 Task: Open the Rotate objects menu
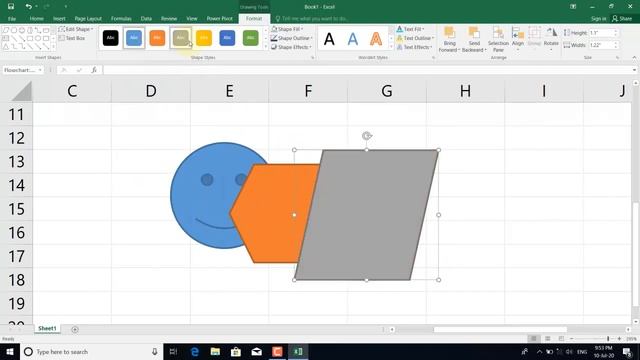click(551, 38)
